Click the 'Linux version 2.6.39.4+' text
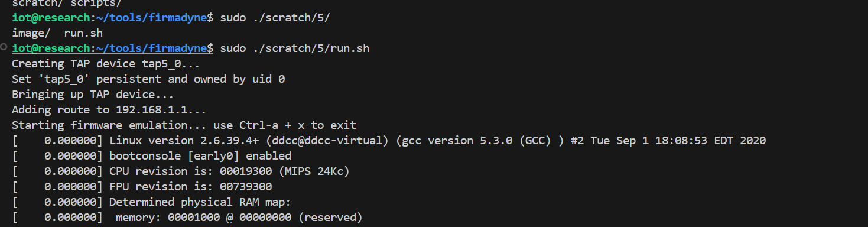 pos(184,141)
